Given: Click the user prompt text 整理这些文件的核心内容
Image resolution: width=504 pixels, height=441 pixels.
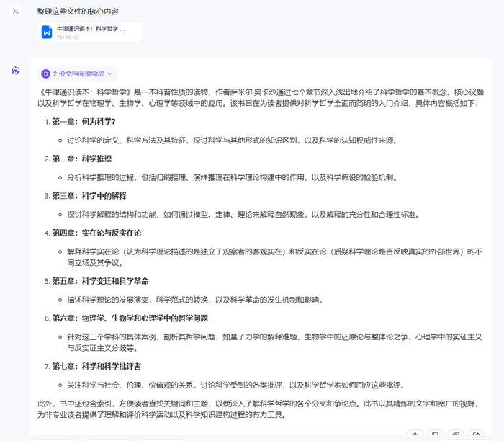Looking at the screenshot, I should pos(78,12).
